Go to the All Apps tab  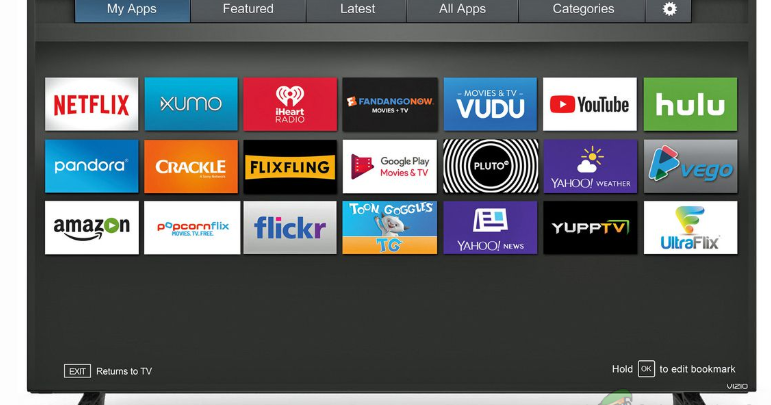tap(462, 10)
